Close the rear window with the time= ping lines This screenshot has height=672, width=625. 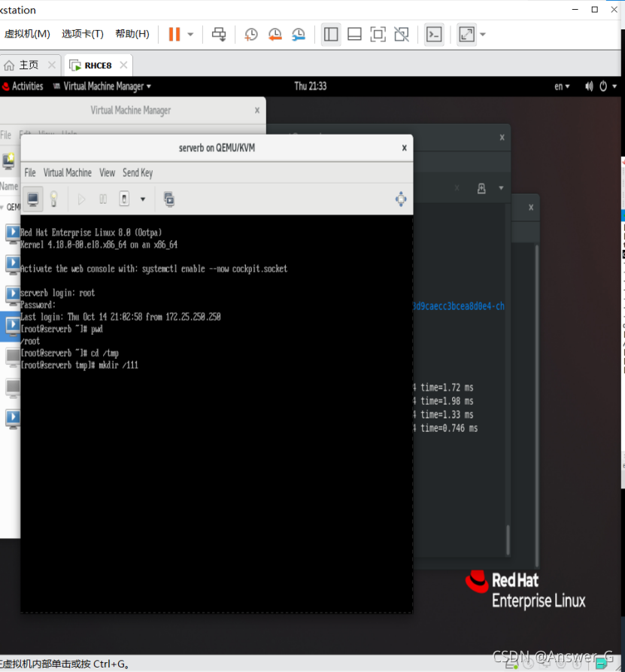pos(502,138)
